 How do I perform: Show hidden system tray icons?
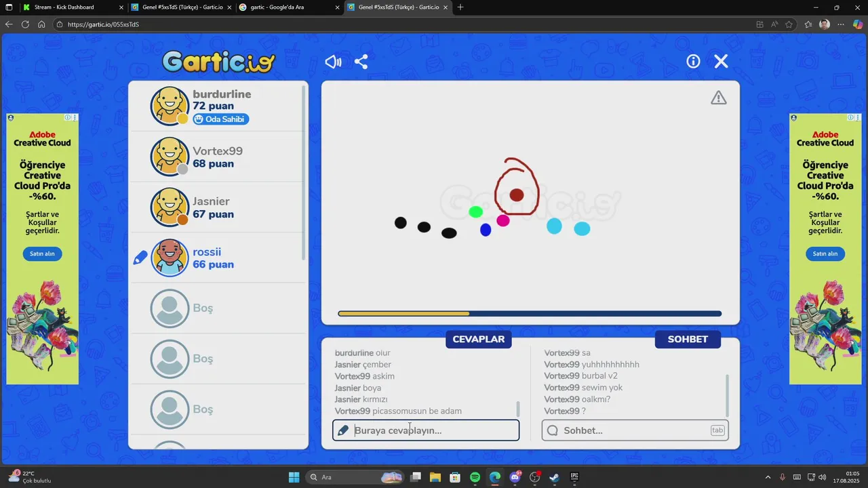tap(768, 477)
